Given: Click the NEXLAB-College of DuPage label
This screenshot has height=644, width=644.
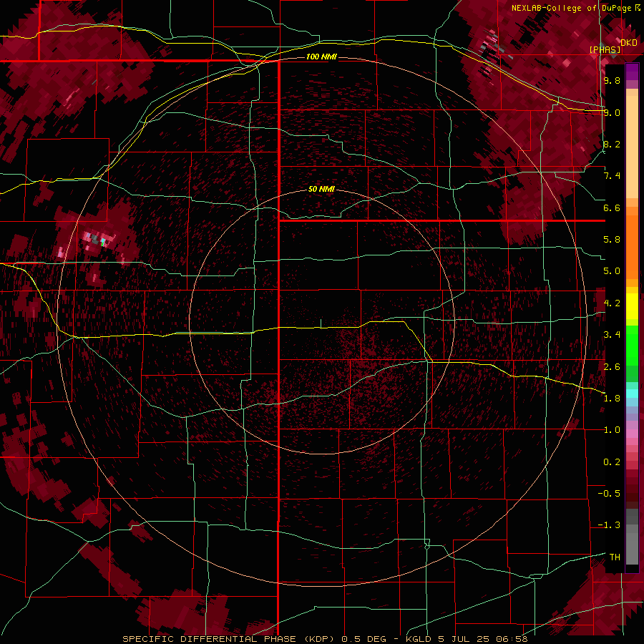Looking at the screenshot, I should [571, 8].
